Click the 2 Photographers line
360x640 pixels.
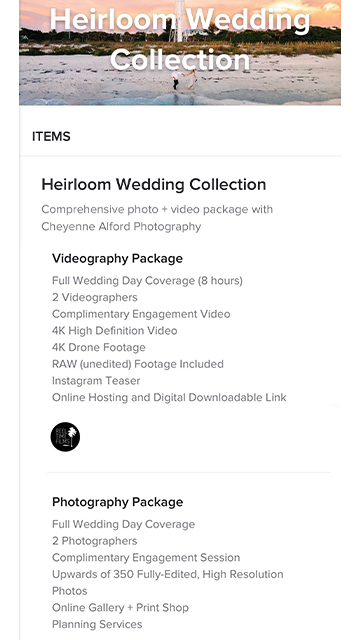[x=94, y=541]
